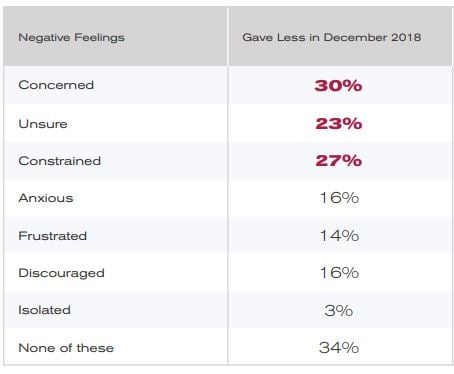Click the word December in the header
The height and width of the screenshot is (374, 454).
coord(356,37)
